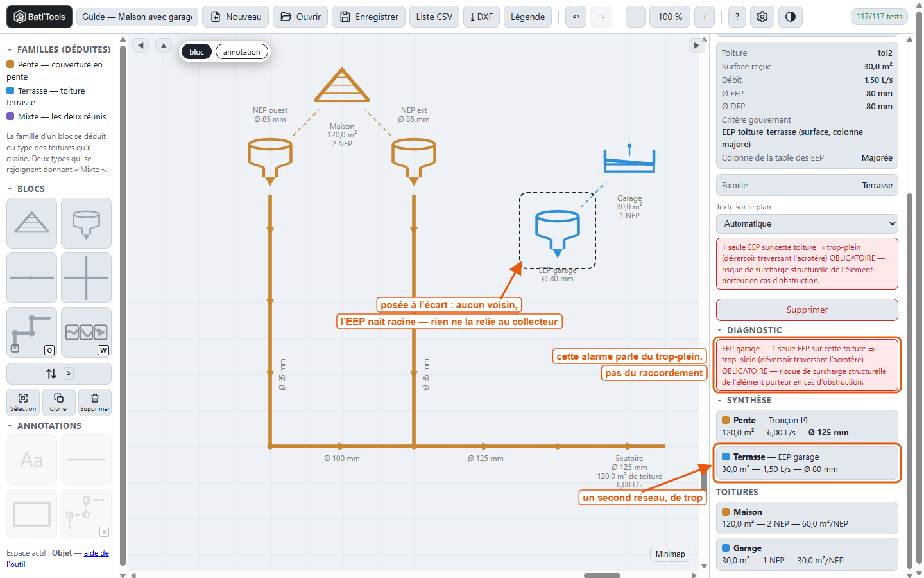
Task: Click Nouveau in the toolbar
Action: [x=235, y=17]
